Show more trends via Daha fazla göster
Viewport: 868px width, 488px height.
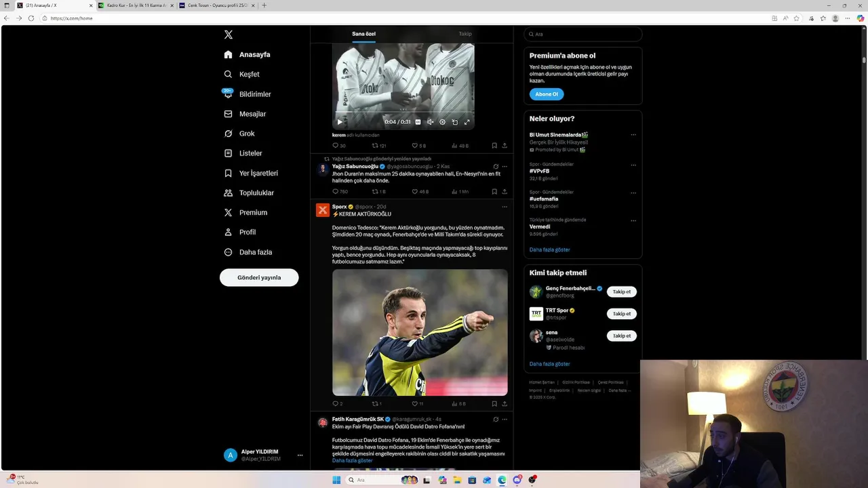549,250
